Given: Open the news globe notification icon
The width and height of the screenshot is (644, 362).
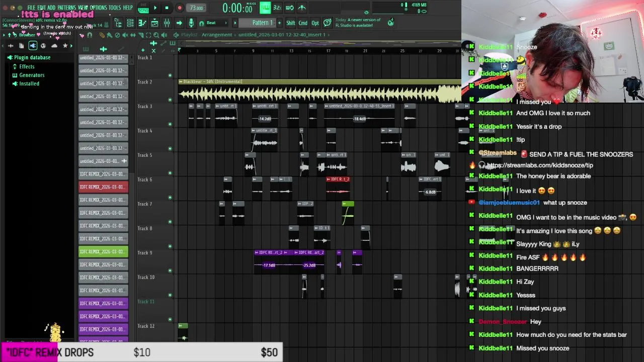Looking at the screenshot, I should click(x=390, y=23).
